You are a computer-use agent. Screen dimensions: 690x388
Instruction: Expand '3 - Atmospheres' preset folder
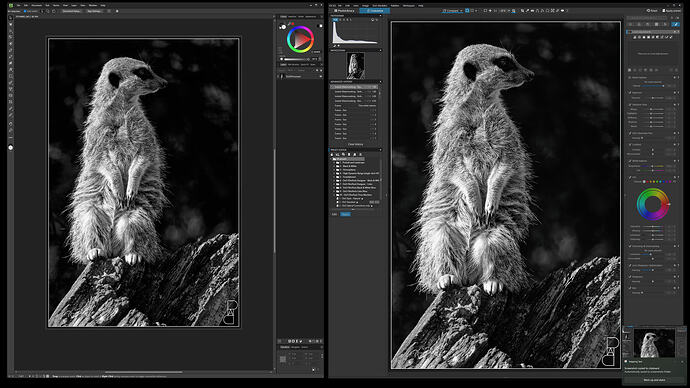(x=334, y=170)
